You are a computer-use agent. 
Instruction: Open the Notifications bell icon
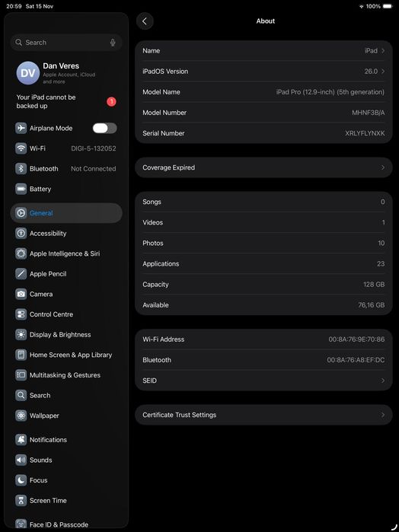coord(21,440)
